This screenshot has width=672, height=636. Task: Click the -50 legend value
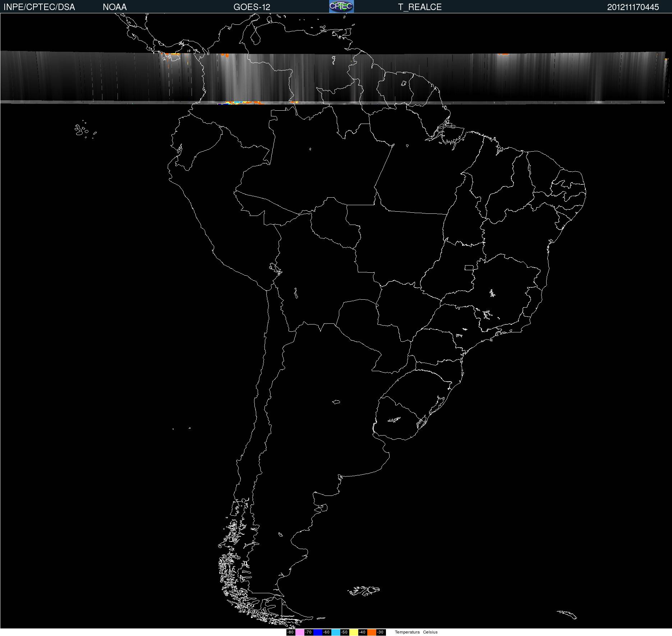coord(344,632)
